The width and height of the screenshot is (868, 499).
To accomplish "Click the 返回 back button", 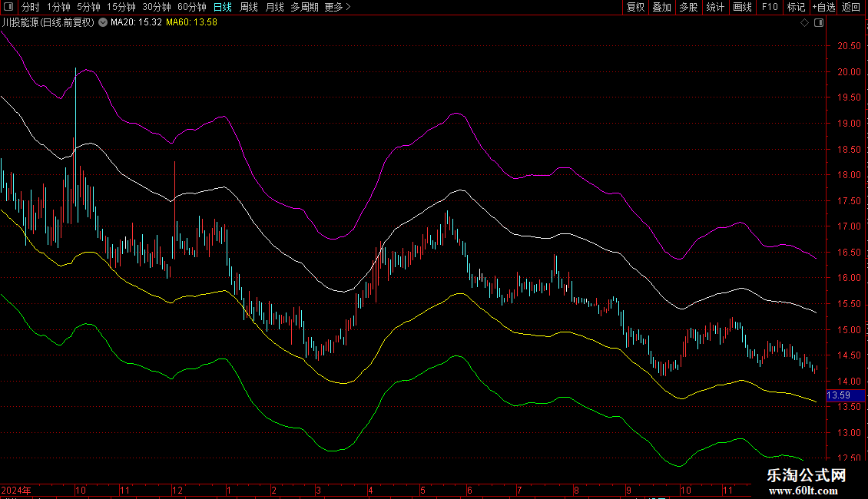I will 851,7.
